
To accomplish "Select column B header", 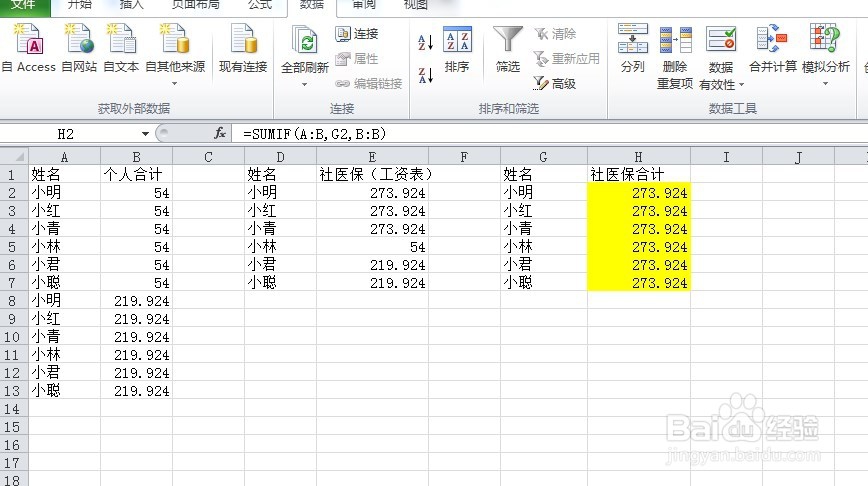I will (x=136, y=157).
